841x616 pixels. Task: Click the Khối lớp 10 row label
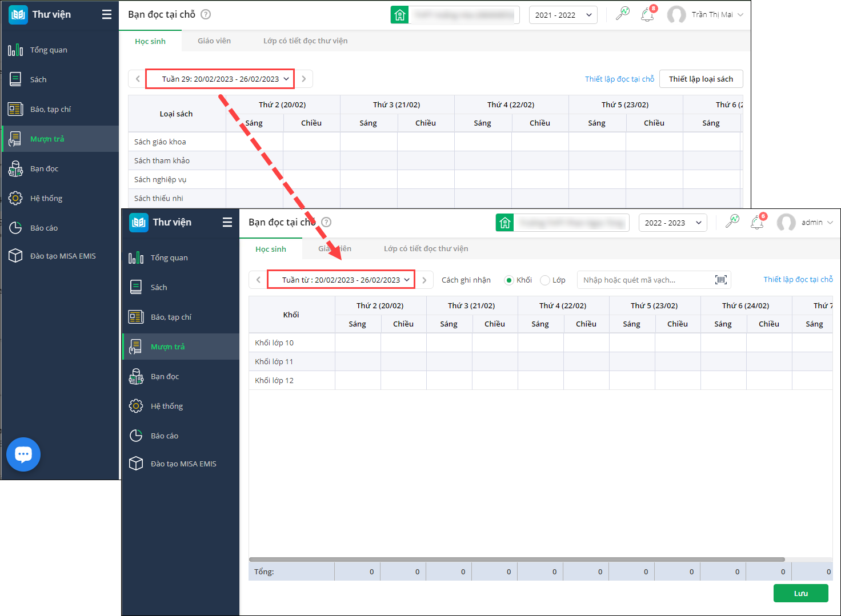274,343
